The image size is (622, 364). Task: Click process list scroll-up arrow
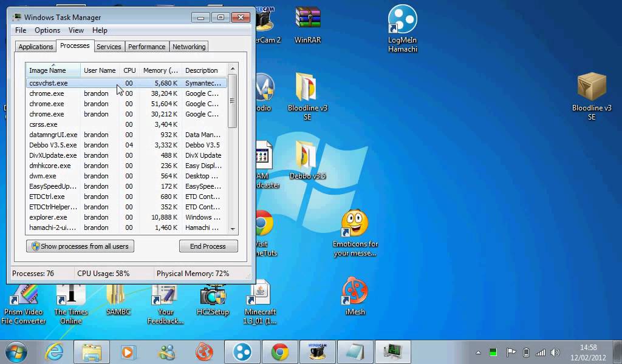pyautogui.click(x=233, y=69)
